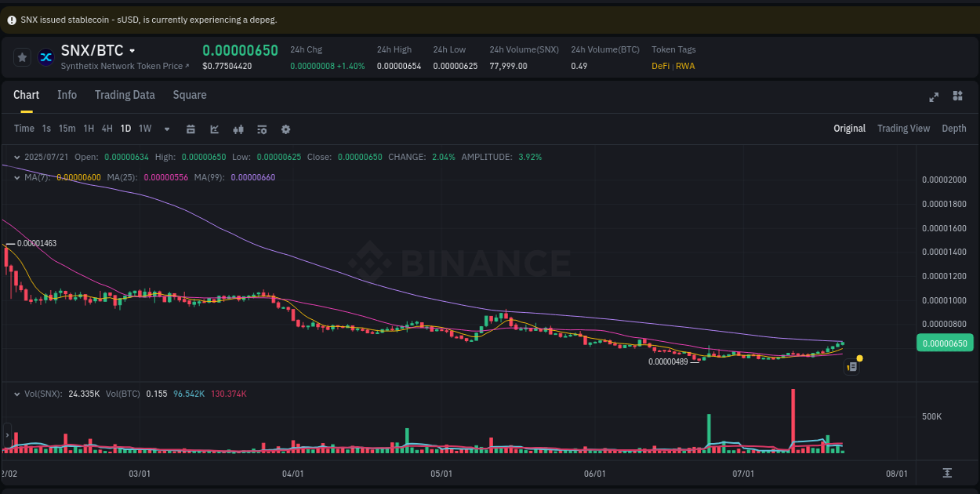Select the DeFi token tag
The image size is (980, 494).
663,66
